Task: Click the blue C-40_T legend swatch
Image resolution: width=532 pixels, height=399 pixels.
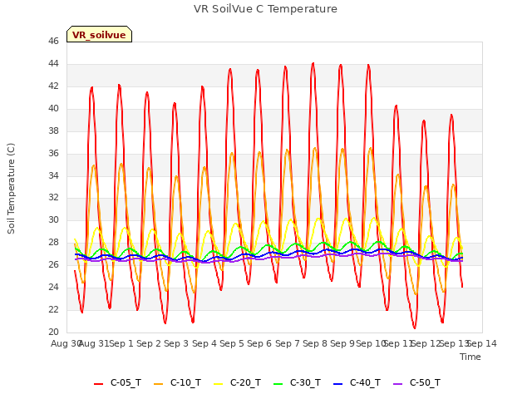Action: point(338,384)
